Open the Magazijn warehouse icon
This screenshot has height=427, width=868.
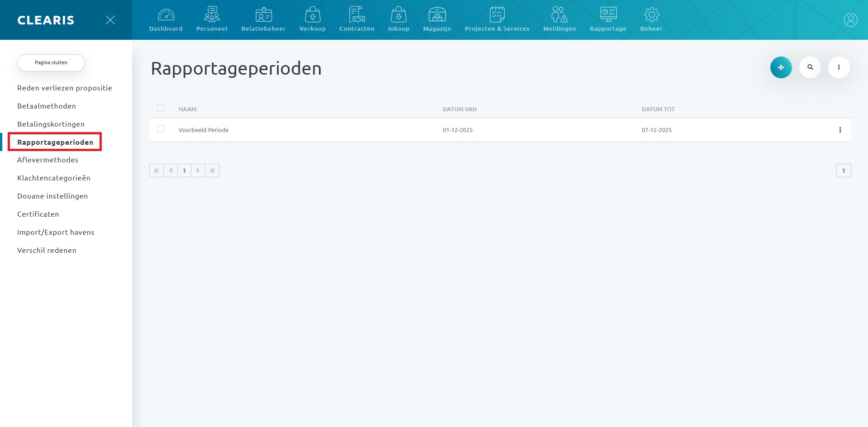point(437,15)
